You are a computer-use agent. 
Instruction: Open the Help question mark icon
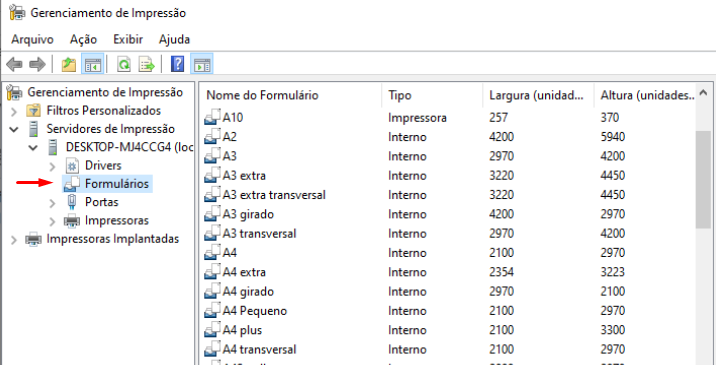coord(177,64)
